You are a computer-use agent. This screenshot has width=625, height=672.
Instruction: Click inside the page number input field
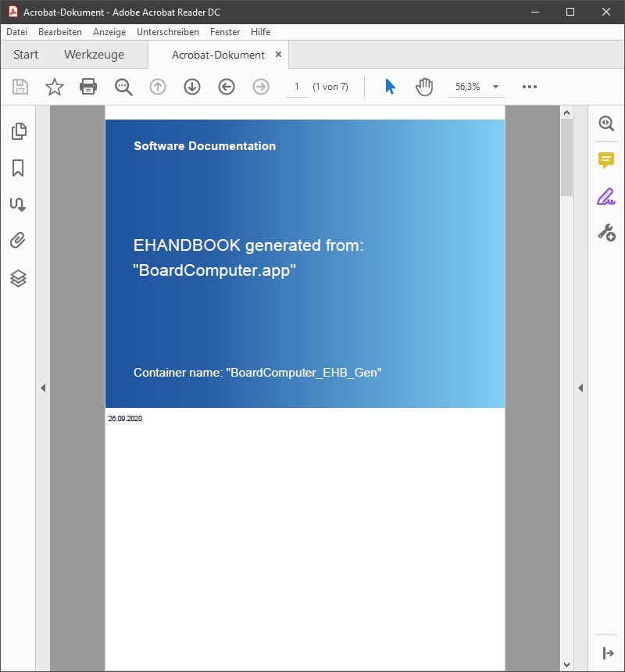click(x=296, y=87)
